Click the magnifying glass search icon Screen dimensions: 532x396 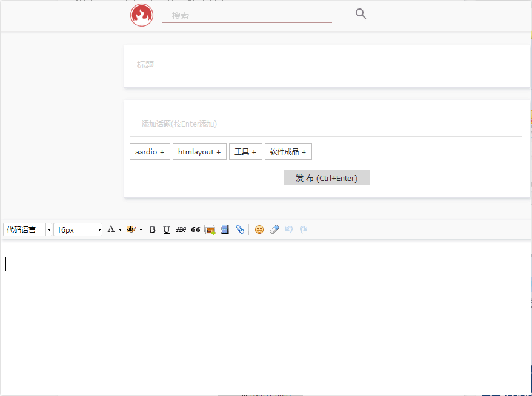[361, 14]
